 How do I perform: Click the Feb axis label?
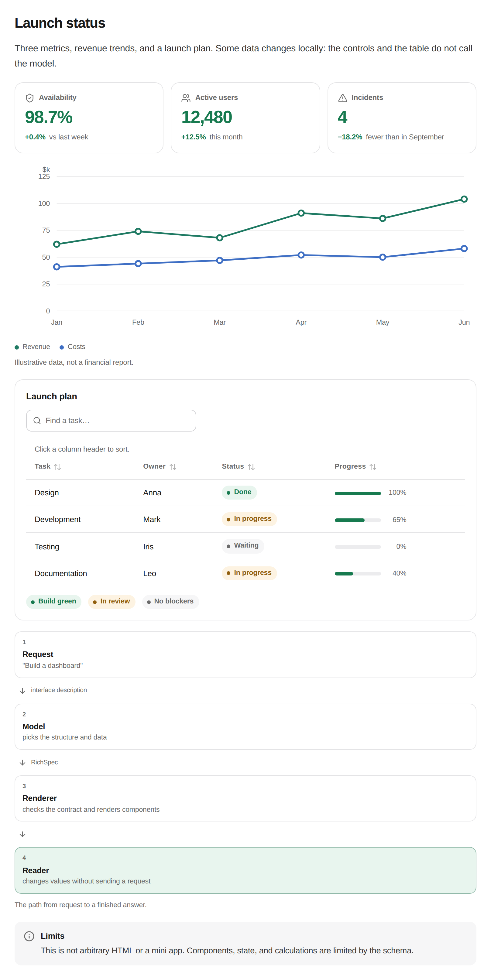click(x=138, y=322)
